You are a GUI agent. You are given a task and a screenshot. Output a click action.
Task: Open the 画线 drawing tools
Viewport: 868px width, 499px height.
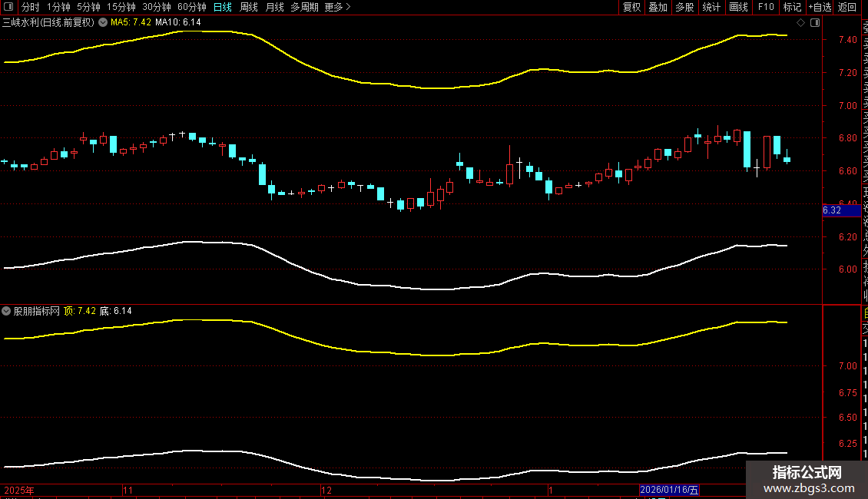pos(738,7)
